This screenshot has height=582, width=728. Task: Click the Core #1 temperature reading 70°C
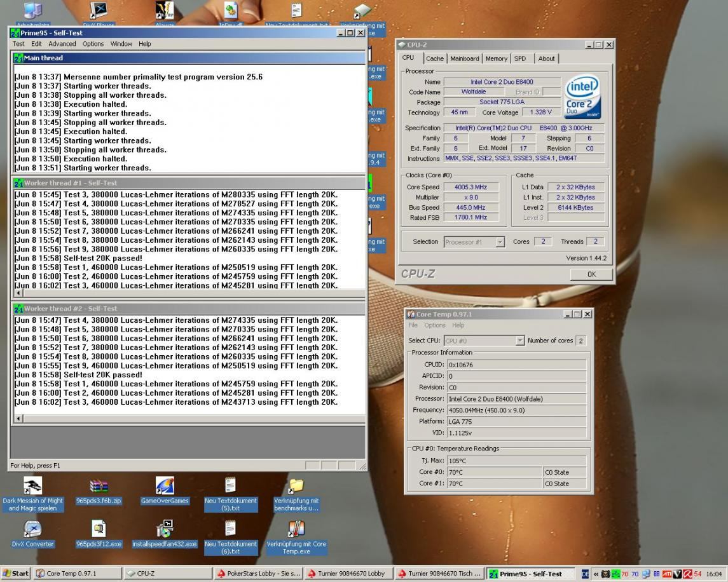tap(494, 483)
